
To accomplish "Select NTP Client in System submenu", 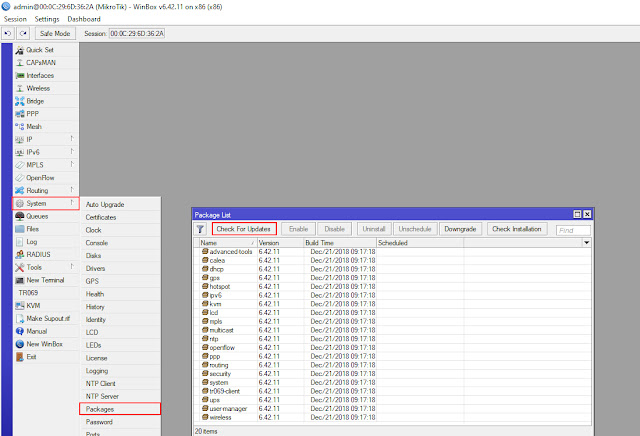I will click(120, 384).
